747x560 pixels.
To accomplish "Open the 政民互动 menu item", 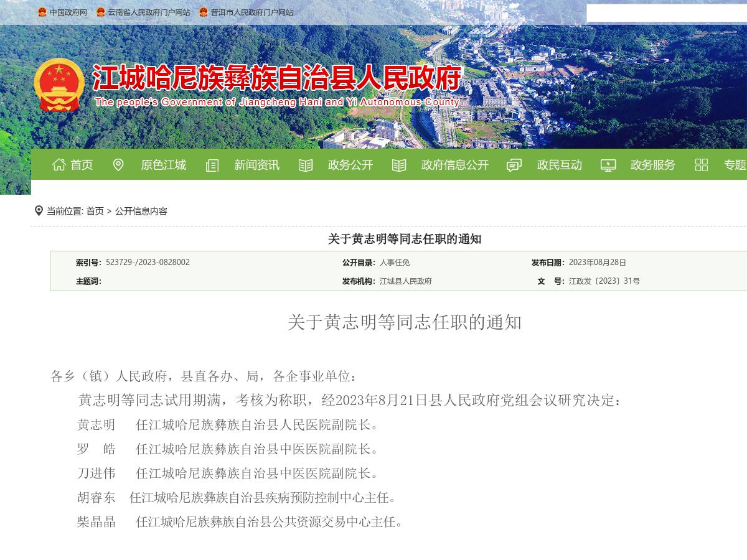I will click(559, 165).
